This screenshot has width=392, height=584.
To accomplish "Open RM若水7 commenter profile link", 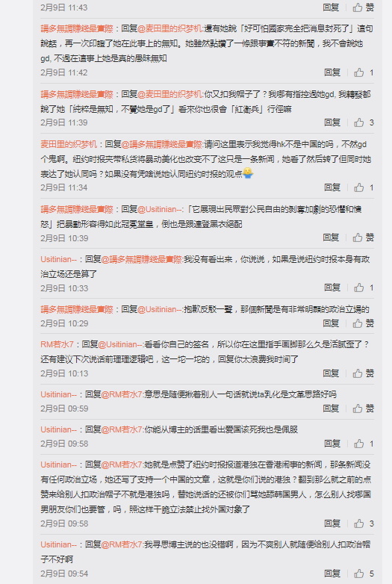I will (x=57, y=344).
